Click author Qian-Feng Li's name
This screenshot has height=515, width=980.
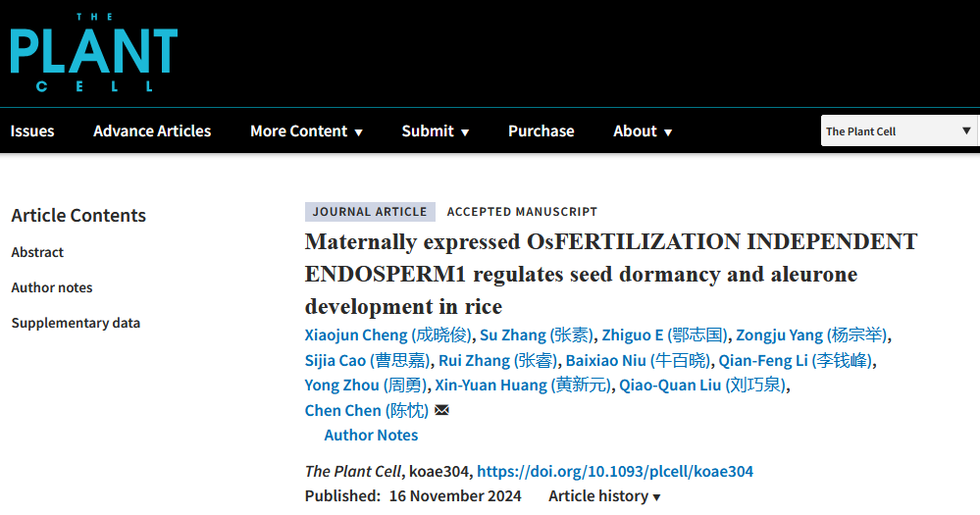coord(796,361)
